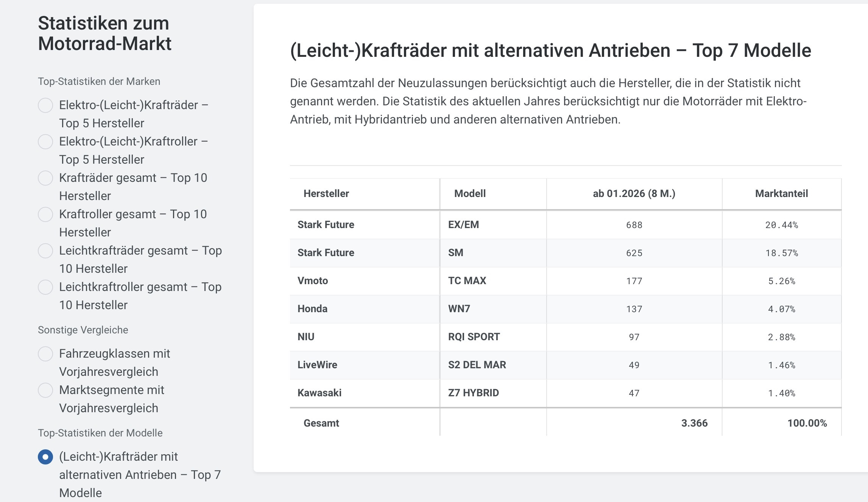Click the Vmoto TC MAX model cell
The width and height of the screenshot is (868, 502).
pos(493,281)
